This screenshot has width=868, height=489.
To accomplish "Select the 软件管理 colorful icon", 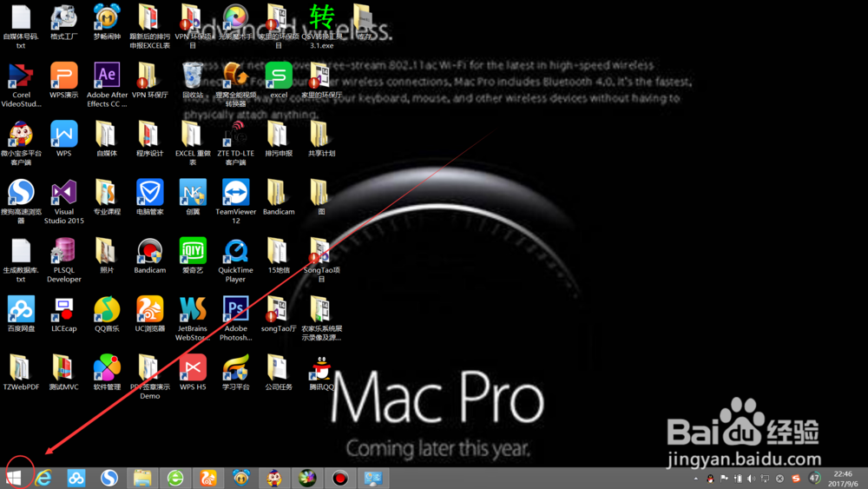I will click(107, 373).
